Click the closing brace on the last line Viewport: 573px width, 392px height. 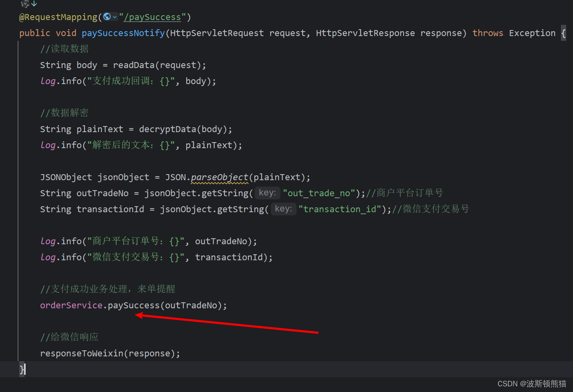[x=22, y=369]
